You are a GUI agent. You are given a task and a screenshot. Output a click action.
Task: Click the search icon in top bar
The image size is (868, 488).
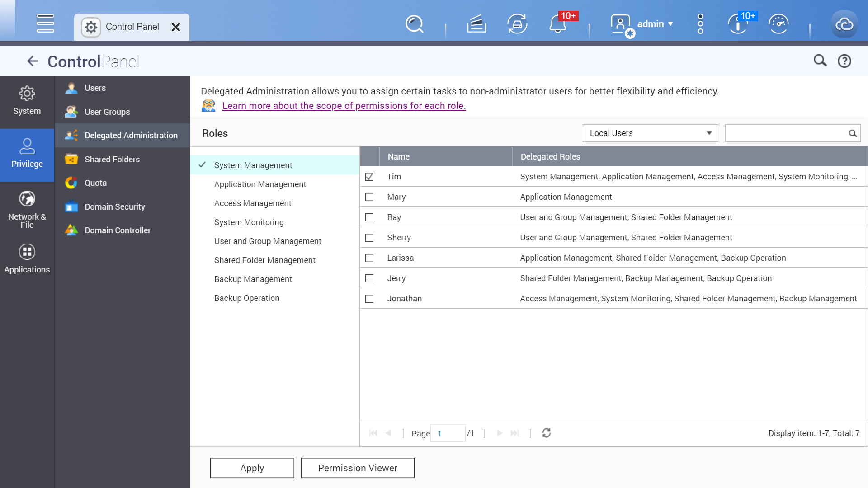tap(415, 24)
